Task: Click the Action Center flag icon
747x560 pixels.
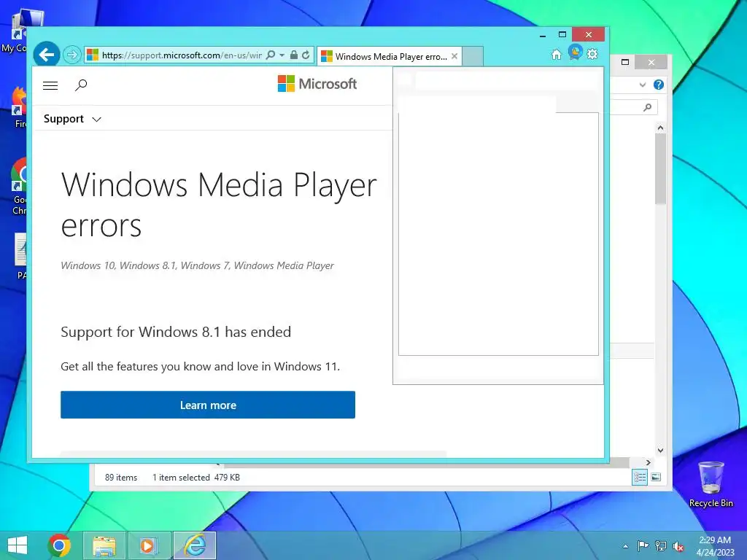Action: coord(643,545)
